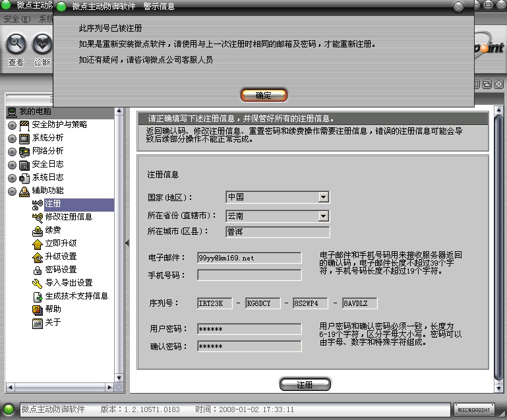Click the 辅助功能 icon
Screen dimensions: 507x420
[x=24, y=191]
